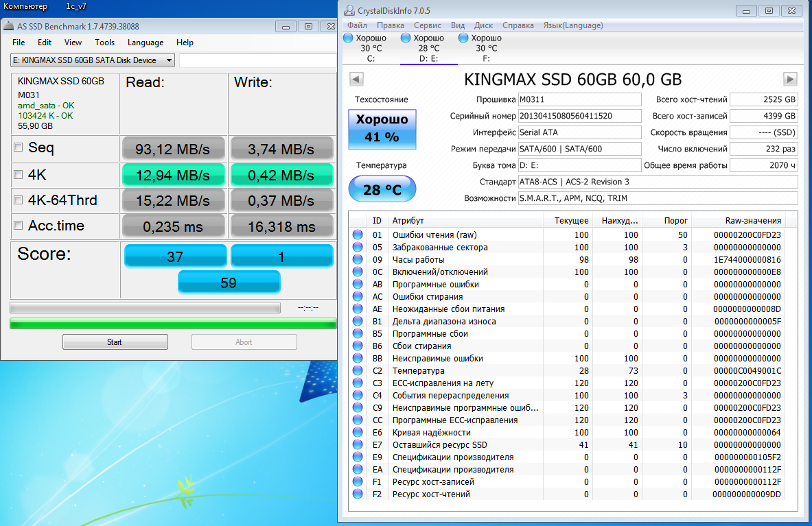Screen dimensions: 812x526
Task: Click status orb for Забракованные сектора row
Action: click(358, 248)
